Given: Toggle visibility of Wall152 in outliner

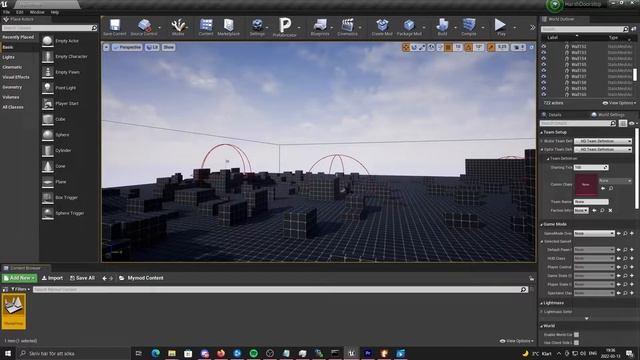Looking at the screenshot, I should pyautogui.click(x=544, y=47).
